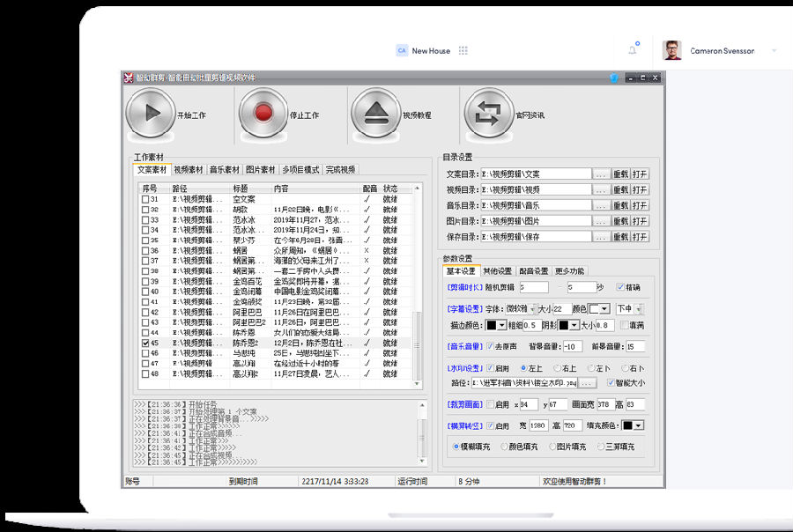Toggle the 启用 checkbox for 横屏转竖
The height and width of the screenshot is (532, 793).
[x=490, y=425]
